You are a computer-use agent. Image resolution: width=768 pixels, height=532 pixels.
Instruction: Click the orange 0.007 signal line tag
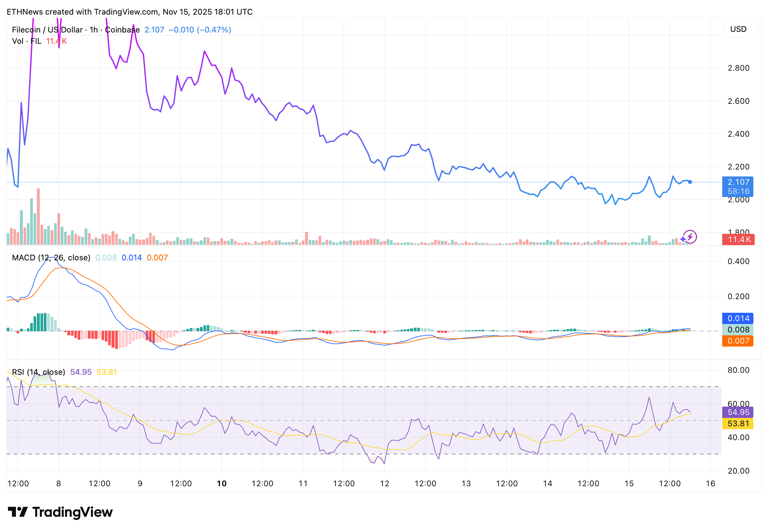pyautogui.click(x=737, y=341)
